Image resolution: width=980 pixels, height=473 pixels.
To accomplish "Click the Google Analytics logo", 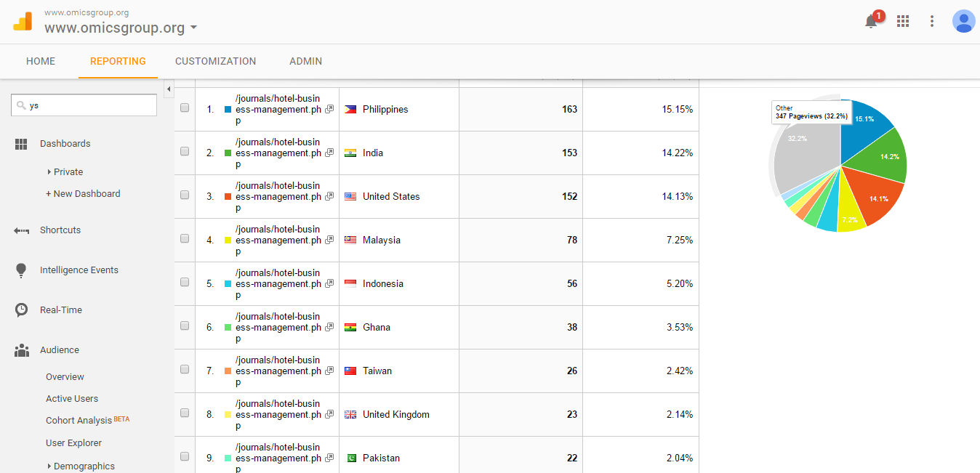I will pyautogui.click(x=23, y=21).
